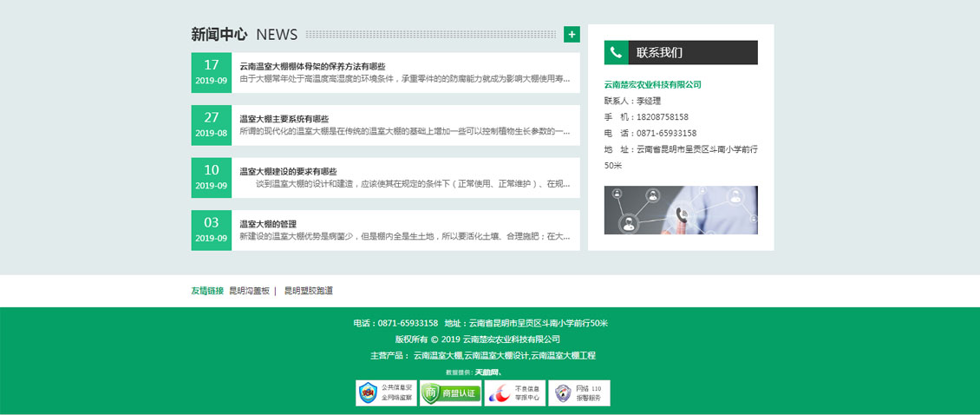Click the 17 2019-09 date block

(x=212, y=73)
